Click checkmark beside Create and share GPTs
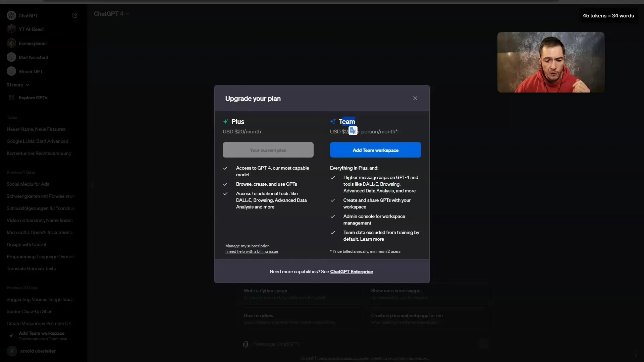644x362 pixels. (333, 200)
